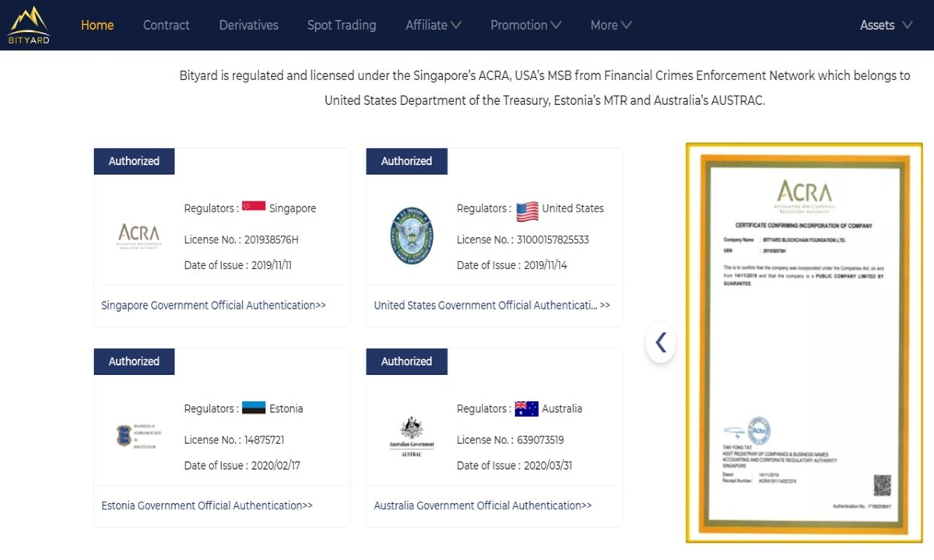Click the ACRA seal stamp on certificate
The image size is (934, 560).
758,432
